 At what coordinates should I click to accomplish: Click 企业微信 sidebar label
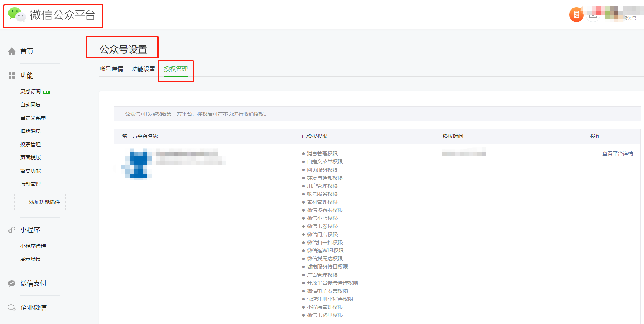pyautogui.click(x=33, y=308)
